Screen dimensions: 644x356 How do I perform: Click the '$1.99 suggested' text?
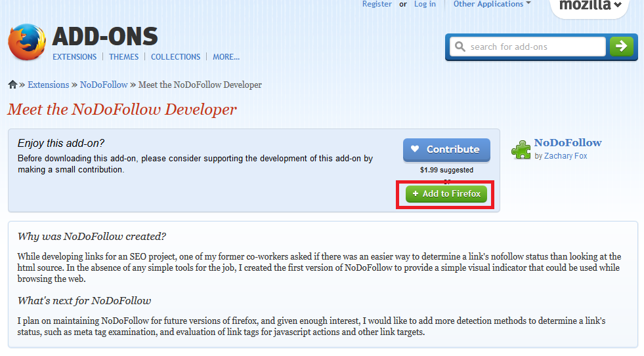click(446, 170)
